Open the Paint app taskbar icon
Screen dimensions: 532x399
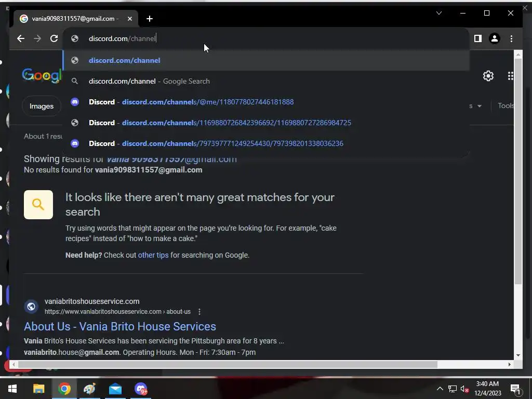89,389
